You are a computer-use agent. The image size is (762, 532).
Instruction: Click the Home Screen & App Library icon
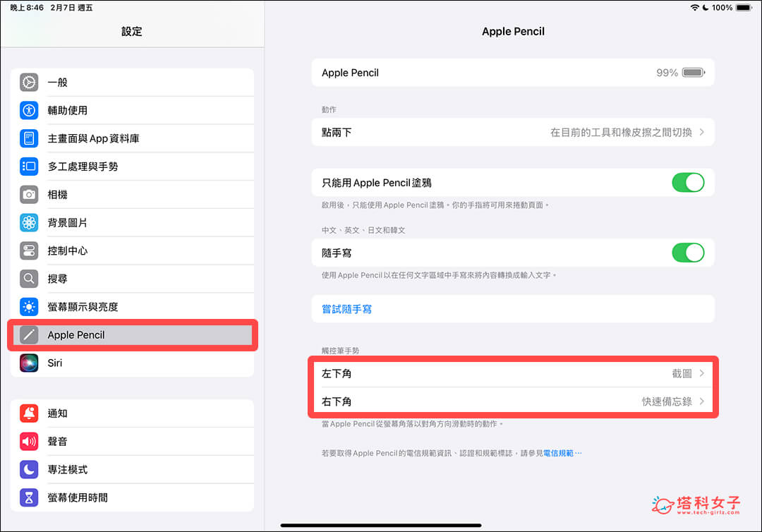click(29, 138)
